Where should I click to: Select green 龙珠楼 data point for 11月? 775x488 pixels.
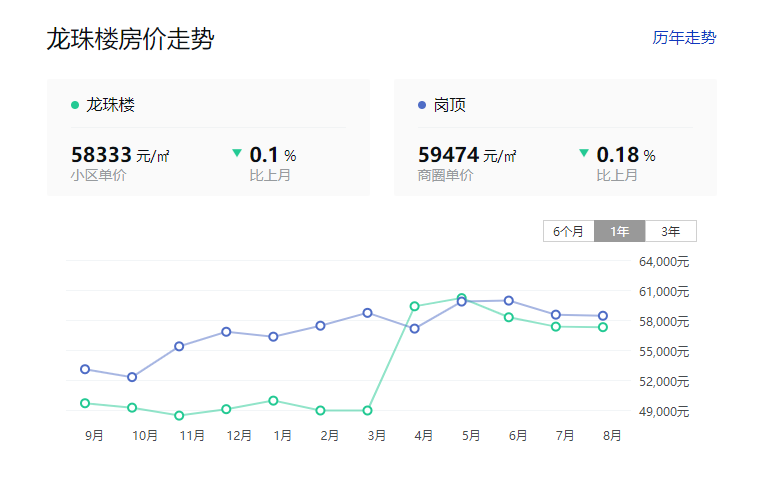pos(179,416)
